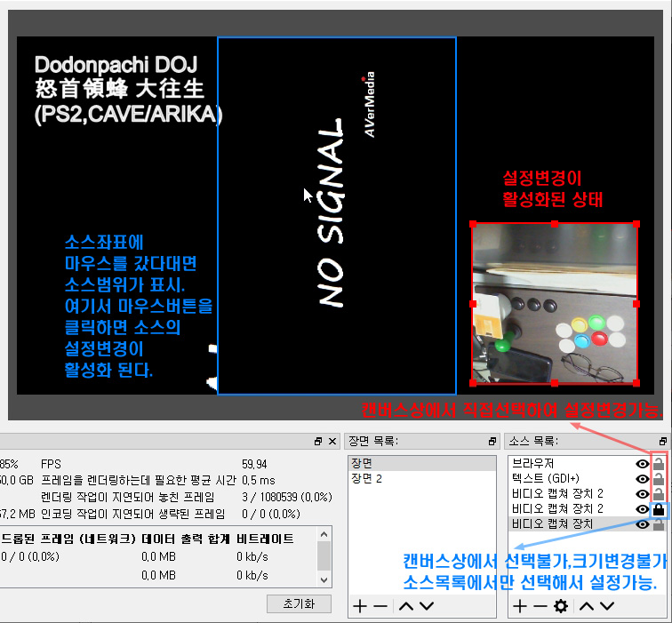Click the 데이터 출력 합계 column header
Viewport: 672px width, 623px height.
[x=186, y=539]
